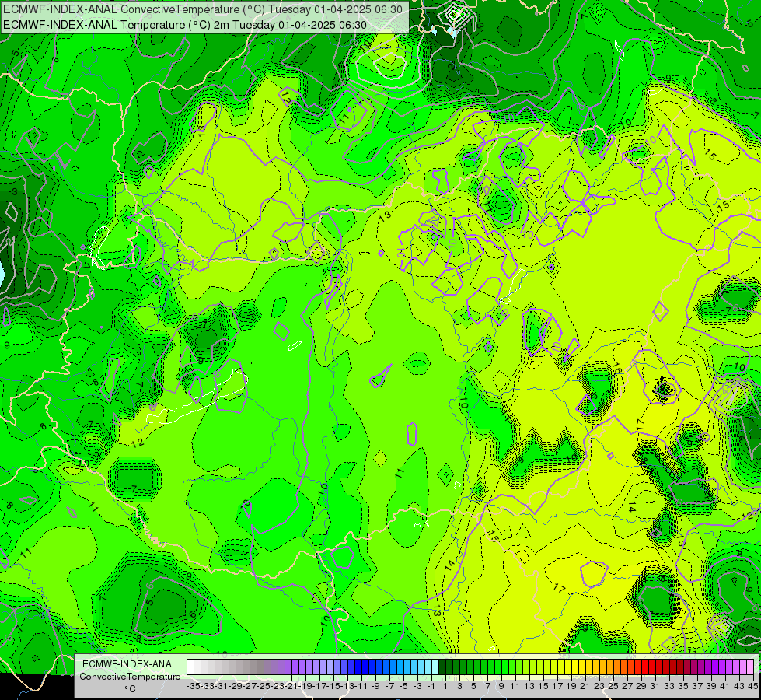Viewport: 761px width, 700px height.
Task: Click the -19 value on the legend scale
Action: [305, 687]
